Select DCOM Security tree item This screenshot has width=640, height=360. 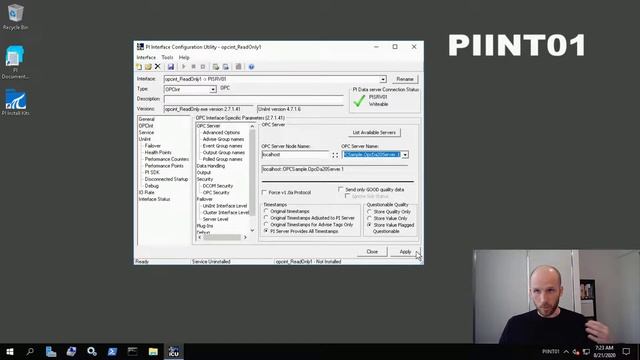click(218, 186)
